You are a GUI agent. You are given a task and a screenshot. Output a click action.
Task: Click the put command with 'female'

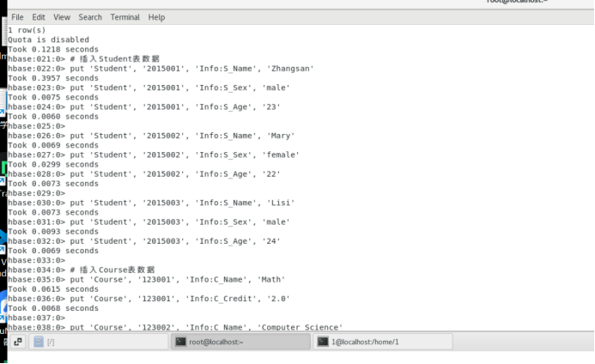pyautogui.click(x=154, y=155)
